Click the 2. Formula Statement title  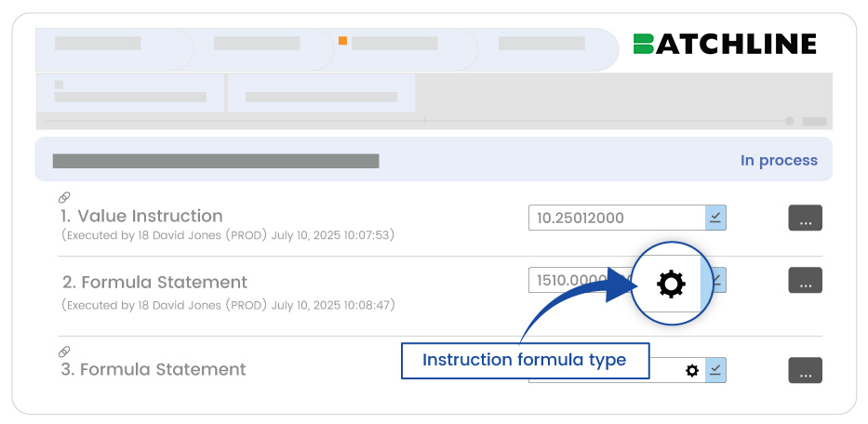pyautogui.click(x=154, y=282)
